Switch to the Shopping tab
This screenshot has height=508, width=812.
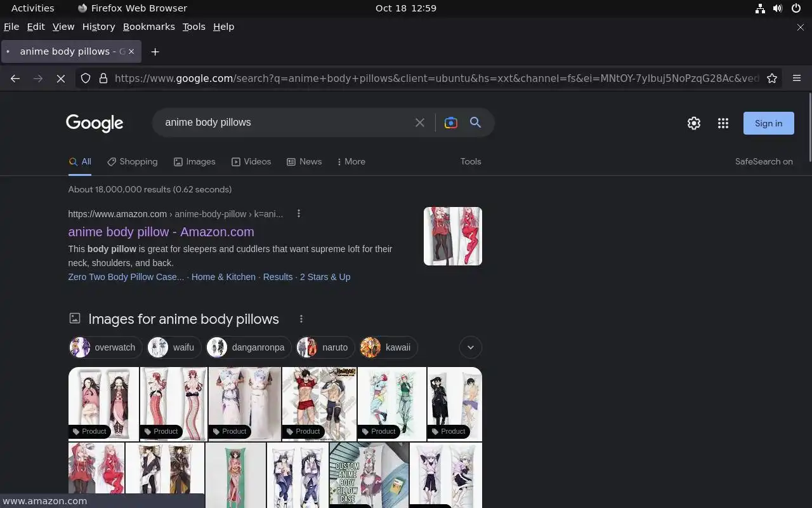tap(133, 161)
